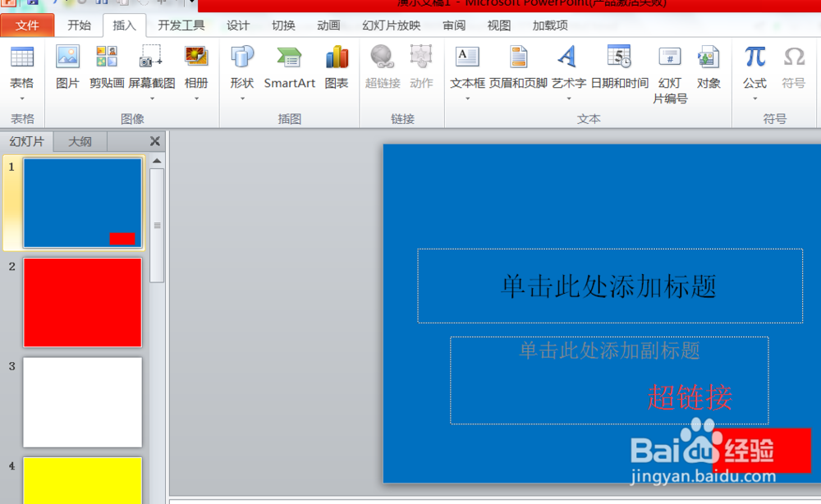Choose the 艺术字 WordArt tool
The height and width of the screenshot is (504, 821).
point(569,67)
